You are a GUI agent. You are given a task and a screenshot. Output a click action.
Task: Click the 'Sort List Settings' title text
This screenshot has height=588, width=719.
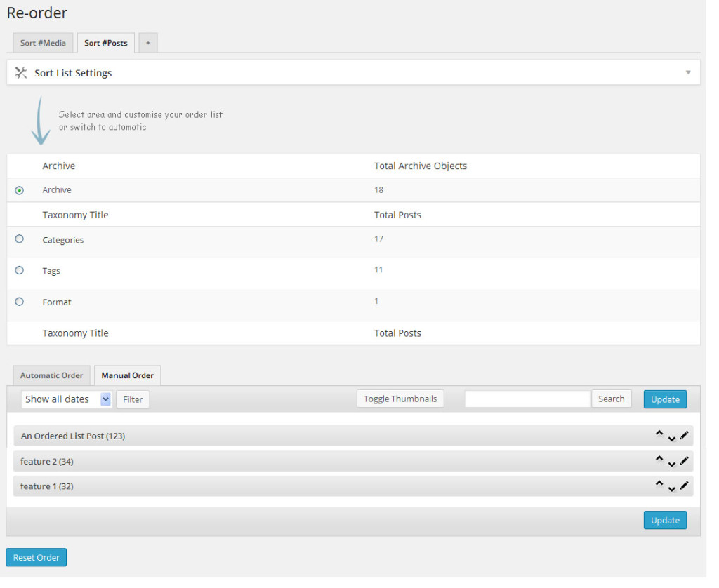74,74
